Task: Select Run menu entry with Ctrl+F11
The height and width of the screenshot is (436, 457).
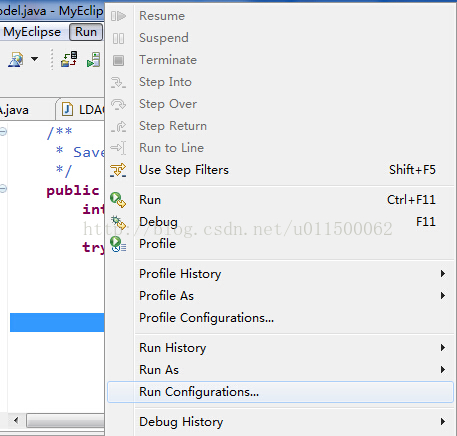Action: [x=280, y=200]
